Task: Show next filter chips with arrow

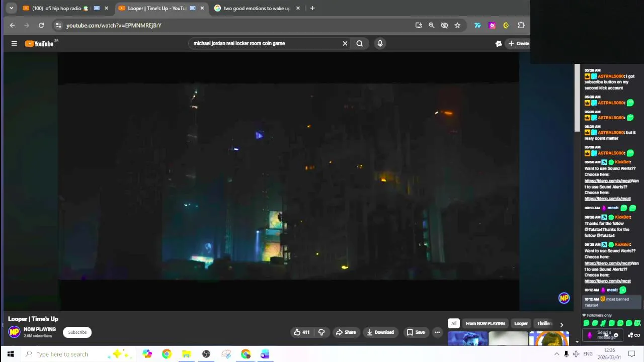Action: click(561, 324)
